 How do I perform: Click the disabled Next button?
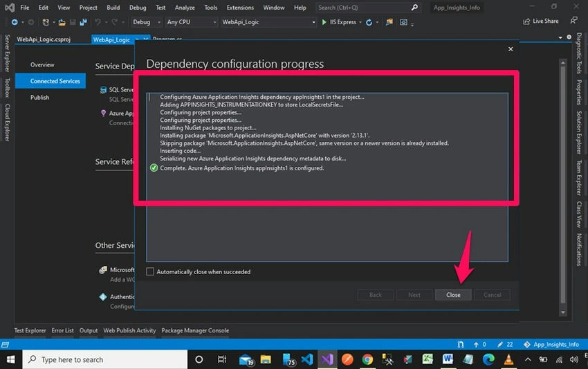[x=414, y=295]
